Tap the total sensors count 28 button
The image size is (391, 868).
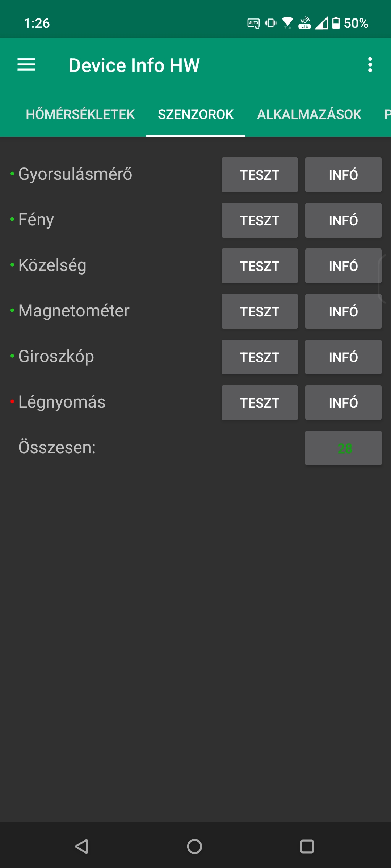[343, 448]
